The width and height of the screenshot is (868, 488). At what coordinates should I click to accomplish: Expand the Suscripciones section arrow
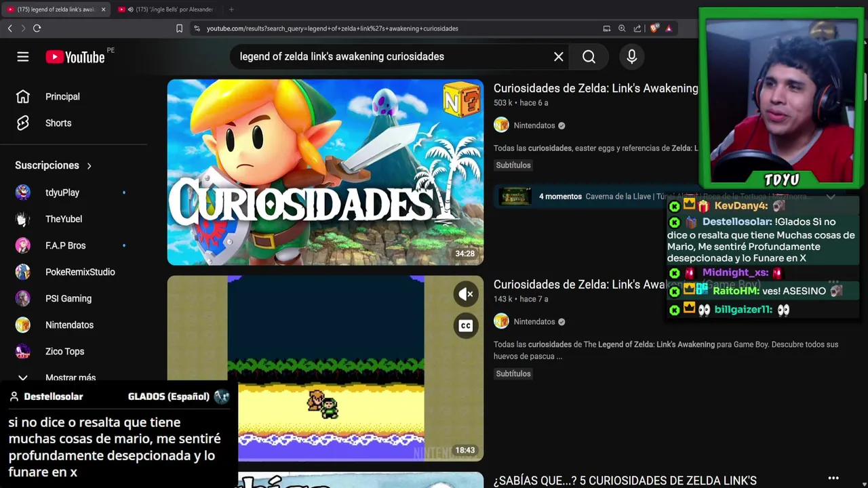[x=89, y=165]
